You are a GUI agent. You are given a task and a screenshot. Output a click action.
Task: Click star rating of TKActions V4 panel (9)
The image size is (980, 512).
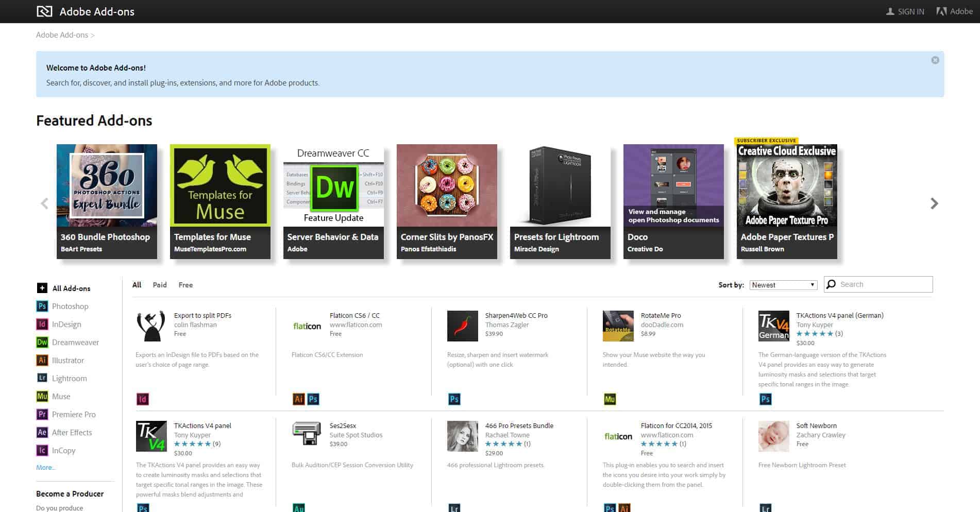pyautogui.click(x=192, y=443)
